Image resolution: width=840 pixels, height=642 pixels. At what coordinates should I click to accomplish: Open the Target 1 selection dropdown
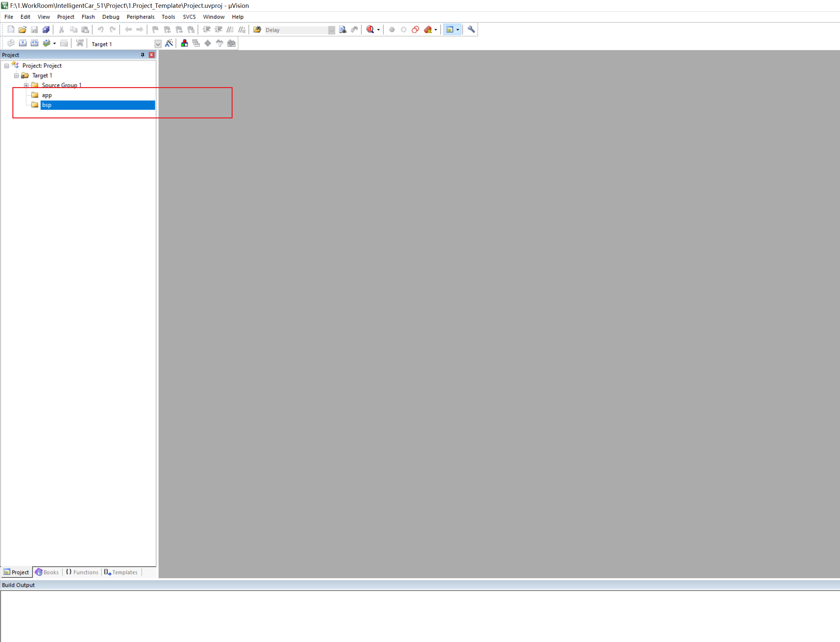pyautogui.click(x=158, y=44)
